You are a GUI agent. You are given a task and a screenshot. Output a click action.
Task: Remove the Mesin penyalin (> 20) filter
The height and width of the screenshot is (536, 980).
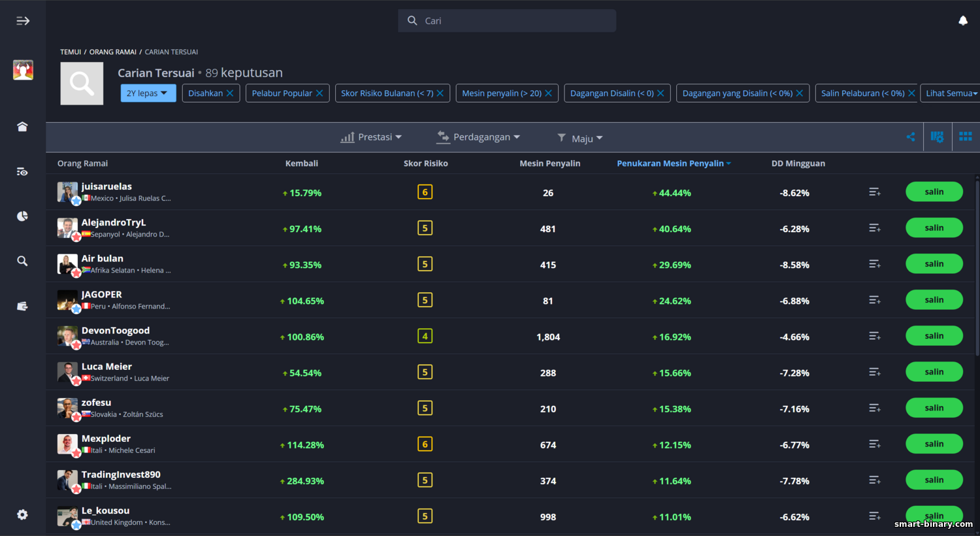click(x=548, y=93)
